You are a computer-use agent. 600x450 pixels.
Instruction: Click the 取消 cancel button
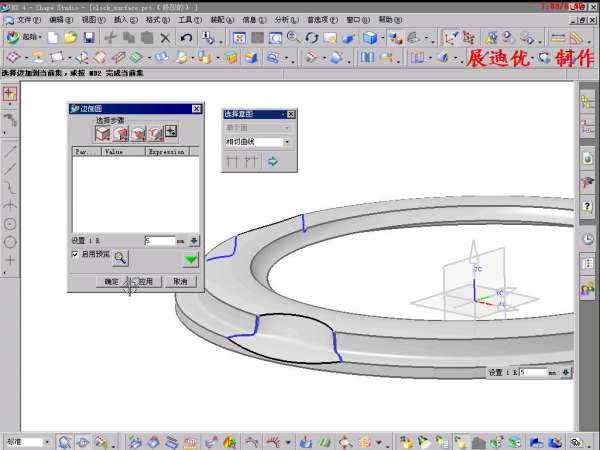coord(180,282)
